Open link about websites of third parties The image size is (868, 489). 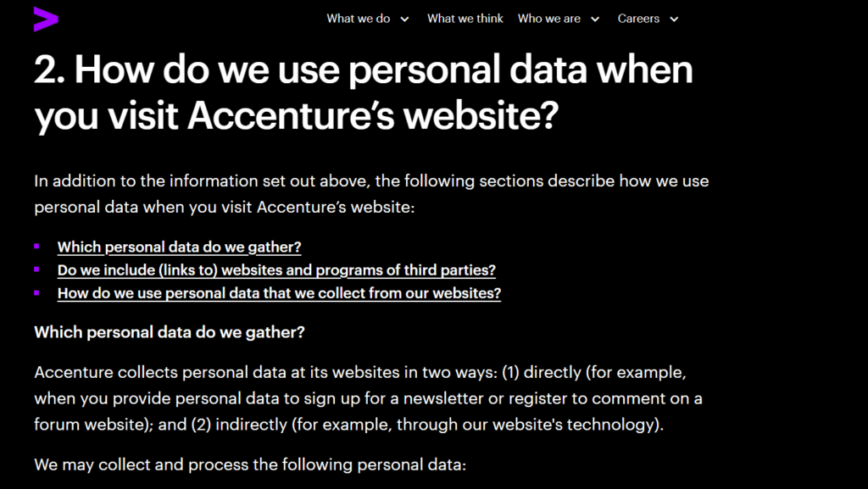tap(276, 270)
